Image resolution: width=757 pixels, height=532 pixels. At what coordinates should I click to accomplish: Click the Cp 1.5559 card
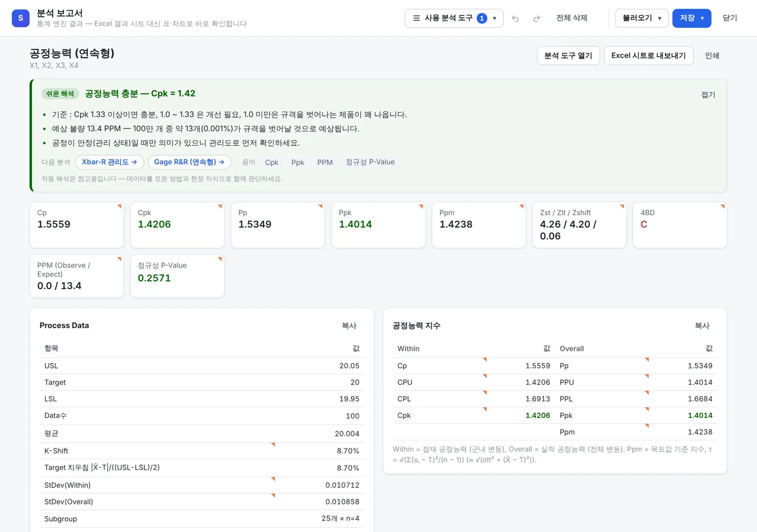click(77, 225)
